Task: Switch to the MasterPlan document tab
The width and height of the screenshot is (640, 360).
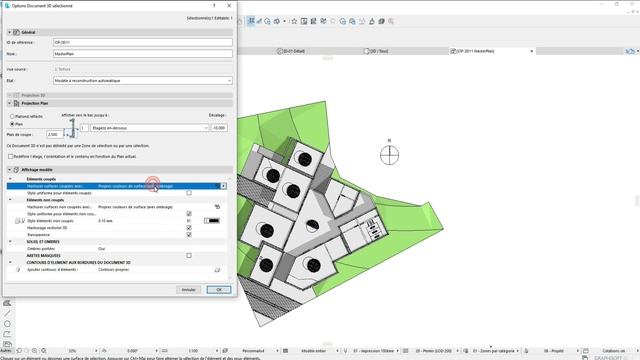Action: click(x=472, y=51)
